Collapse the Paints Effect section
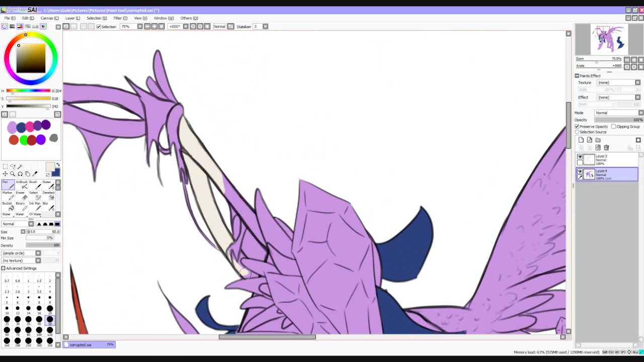This screenshot has height=362, width=644. pyautogui.click(x=577, y=76)
